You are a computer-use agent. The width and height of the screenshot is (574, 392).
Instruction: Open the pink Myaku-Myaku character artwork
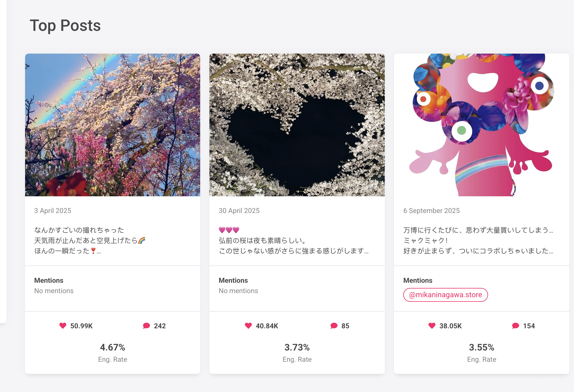(481, 125)
